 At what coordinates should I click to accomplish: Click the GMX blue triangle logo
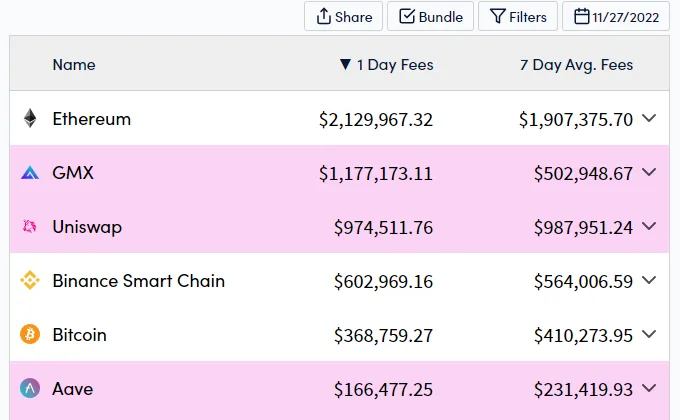coord(30,173)
